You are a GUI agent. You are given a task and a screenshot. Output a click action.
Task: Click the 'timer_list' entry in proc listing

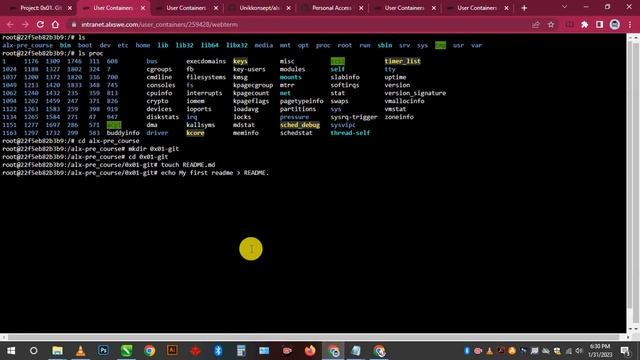point(402,61)
